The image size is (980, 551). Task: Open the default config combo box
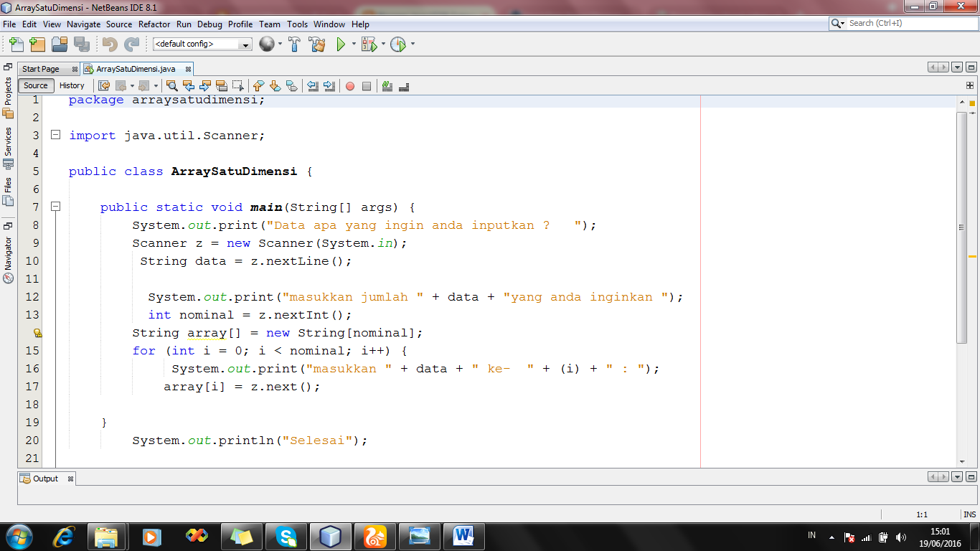coord(202,44)
